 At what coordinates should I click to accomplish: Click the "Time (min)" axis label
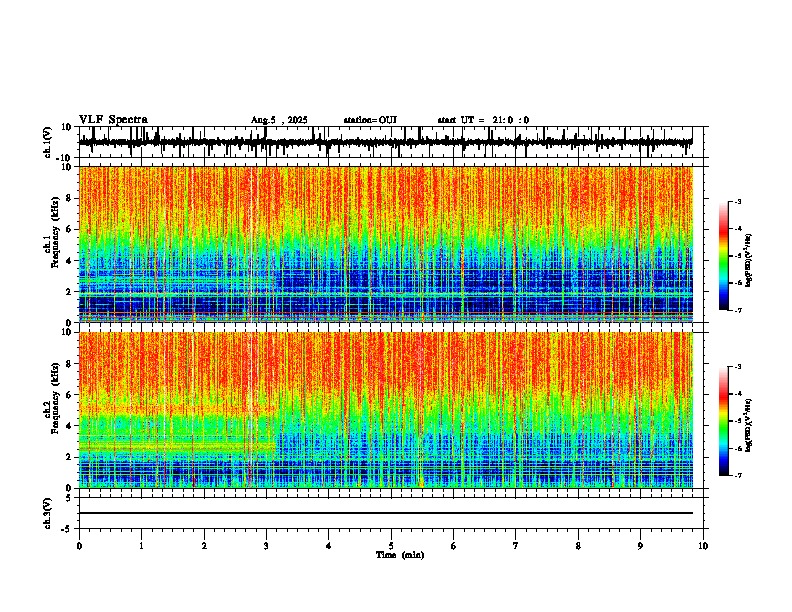point(400,555)
